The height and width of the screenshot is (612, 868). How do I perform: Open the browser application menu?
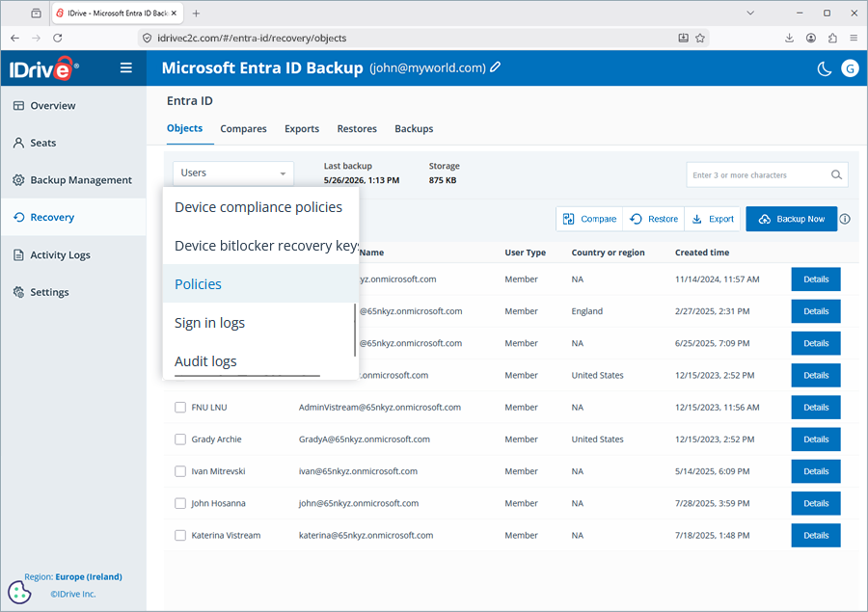click(854, 39)
